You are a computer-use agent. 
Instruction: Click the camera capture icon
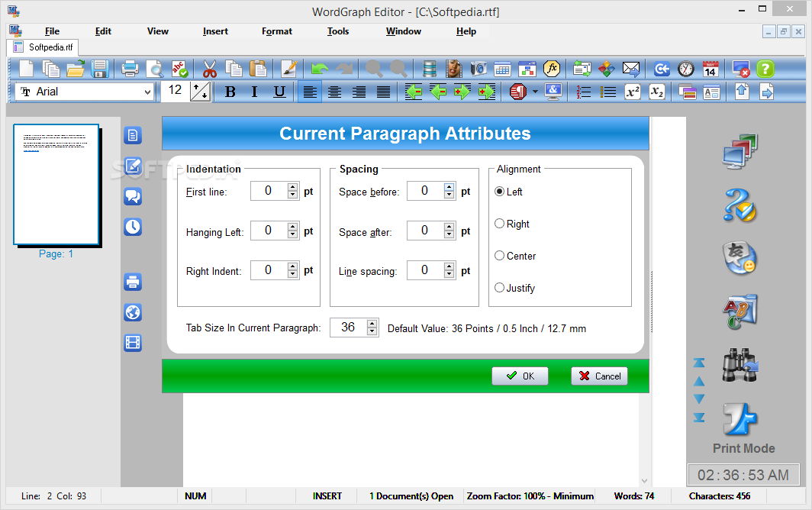[478, 69]
